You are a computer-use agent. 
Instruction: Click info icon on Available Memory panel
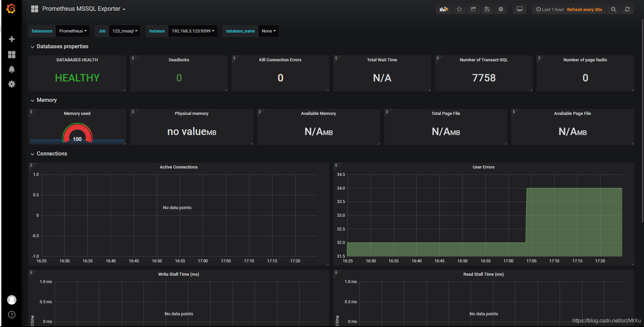coord(260,112)
